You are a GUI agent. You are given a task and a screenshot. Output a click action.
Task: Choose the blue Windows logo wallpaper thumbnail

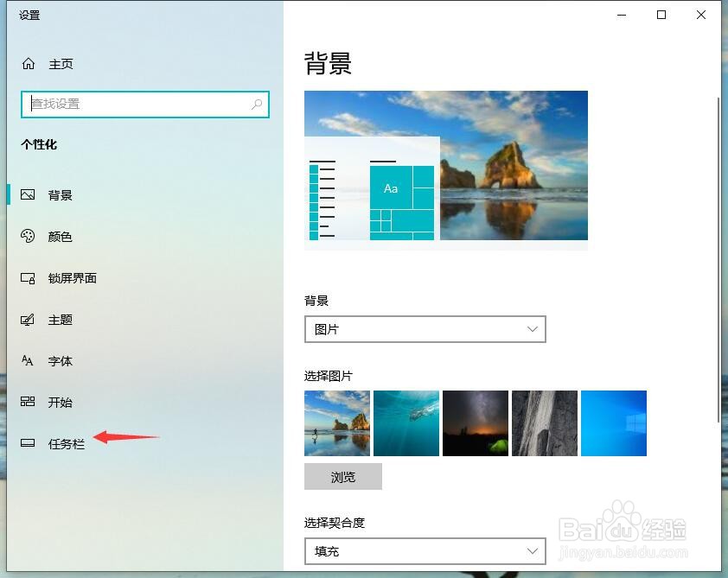tap(614, 423)
